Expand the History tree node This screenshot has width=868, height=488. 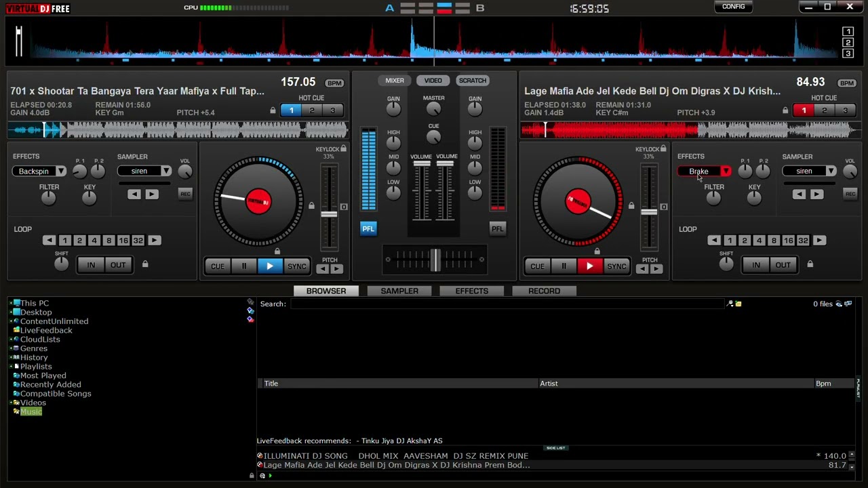pos(11,358)
